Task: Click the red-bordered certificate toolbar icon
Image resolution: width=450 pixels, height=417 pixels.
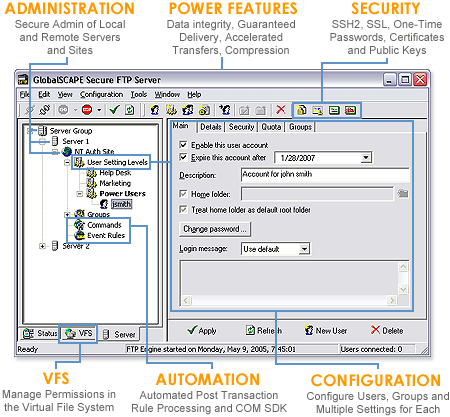Action: pyautogui.click(x=350, y=110)
